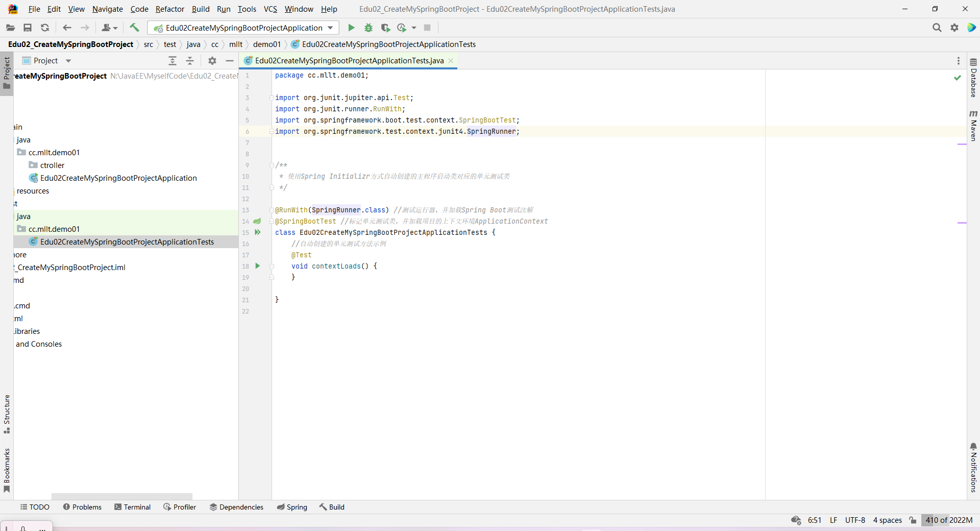Open the profiler options dropdown arrow

414,28
